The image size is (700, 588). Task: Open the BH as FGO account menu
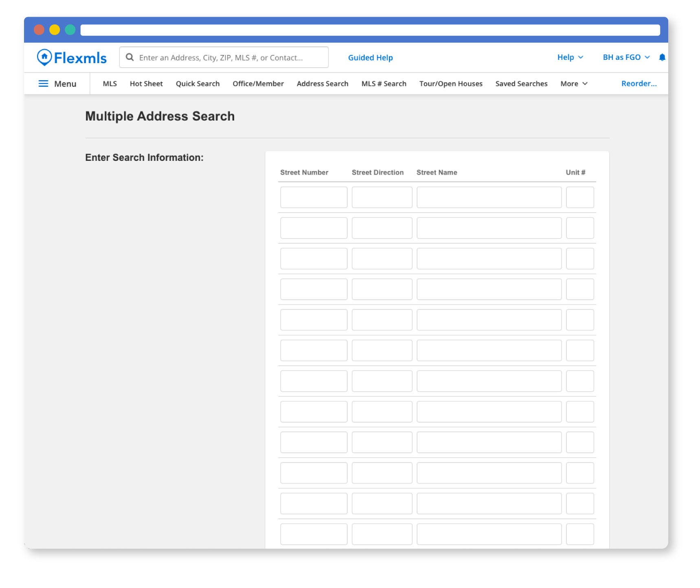point(626,57)
